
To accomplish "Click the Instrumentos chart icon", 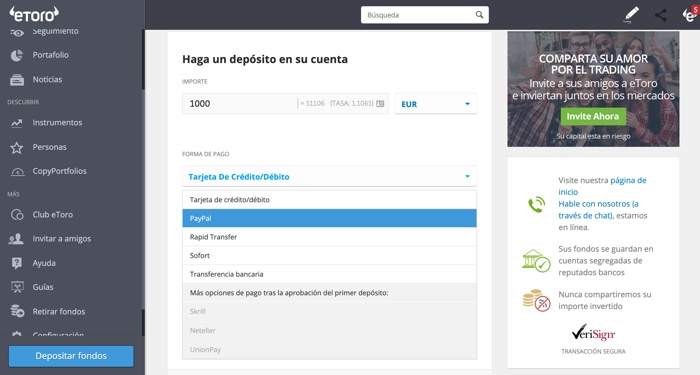I will (17, 123).
